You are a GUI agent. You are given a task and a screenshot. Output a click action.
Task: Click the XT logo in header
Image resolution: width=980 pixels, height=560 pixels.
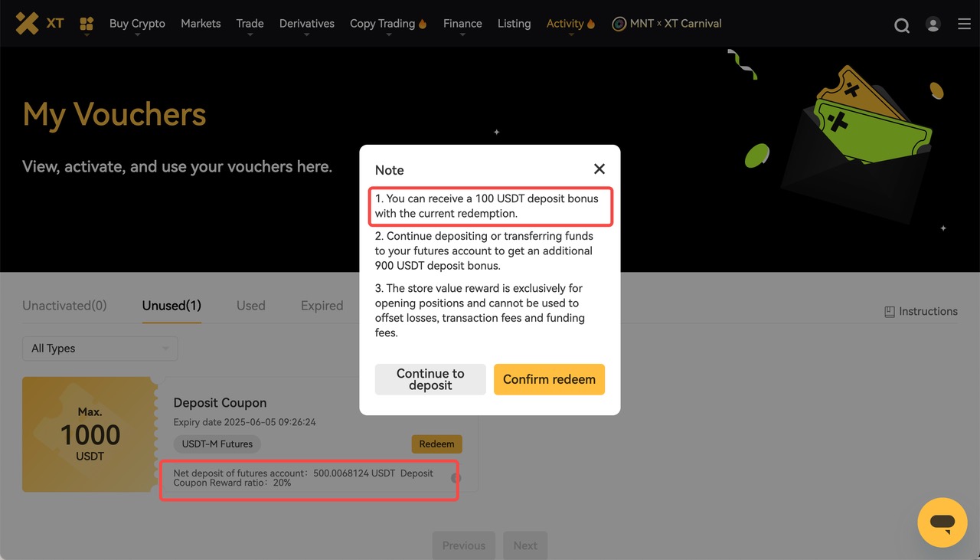click(x=40, y=24)
